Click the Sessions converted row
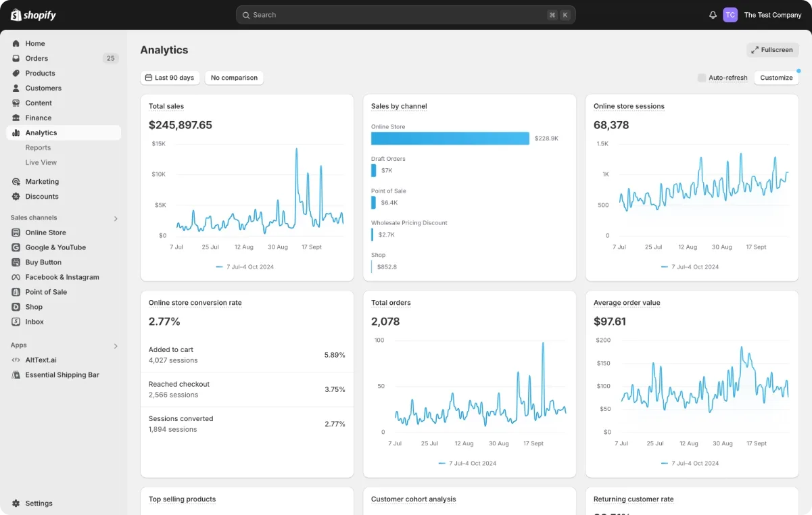The width and height of the screenshot is (812, 515). pyautogui.click(x=247, y=424)
